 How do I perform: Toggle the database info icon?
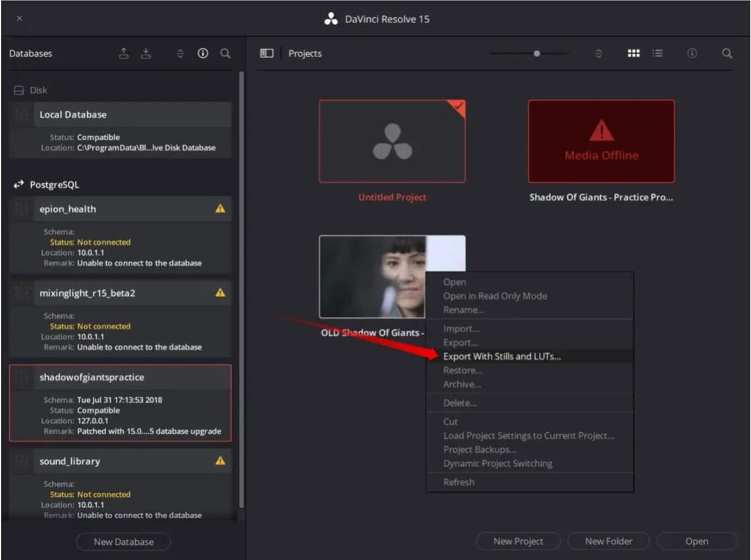point(203,53)
